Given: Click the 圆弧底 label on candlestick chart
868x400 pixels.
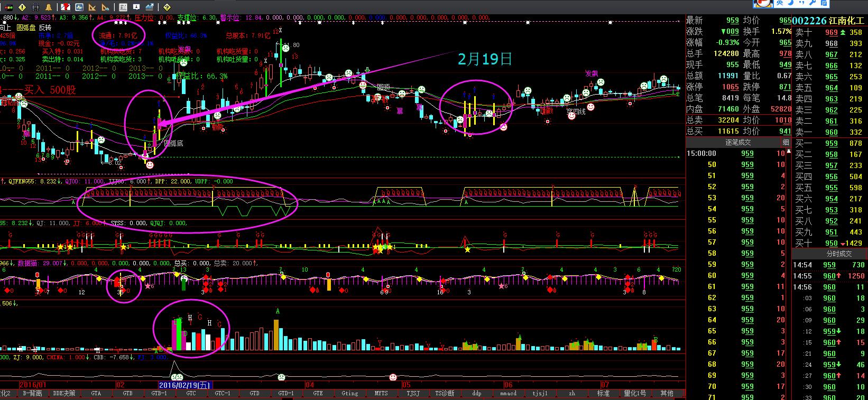Looking at the screenshot, I should click(x=173, y=143).
